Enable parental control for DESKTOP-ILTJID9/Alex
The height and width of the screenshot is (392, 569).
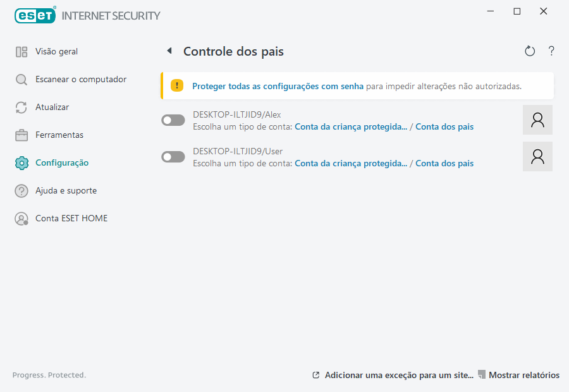tap(173, 119)
